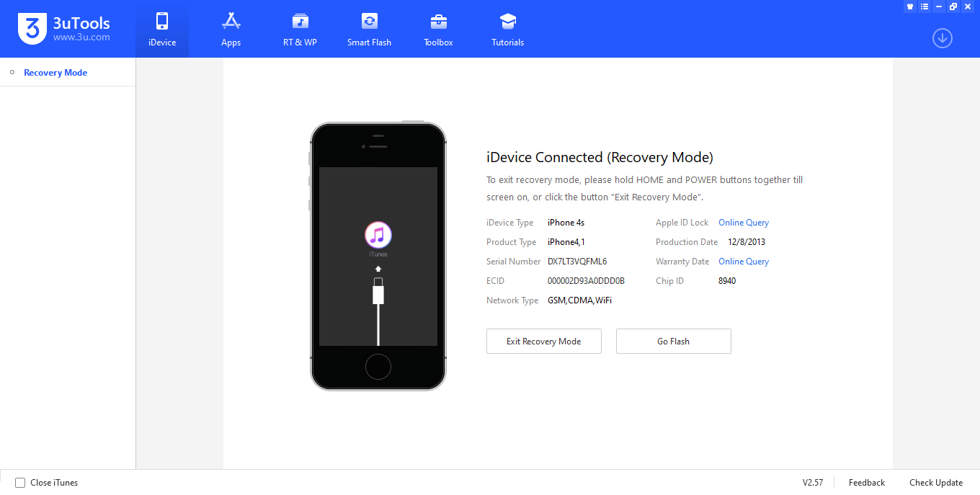Open the iDevice tab

point(162,29)
